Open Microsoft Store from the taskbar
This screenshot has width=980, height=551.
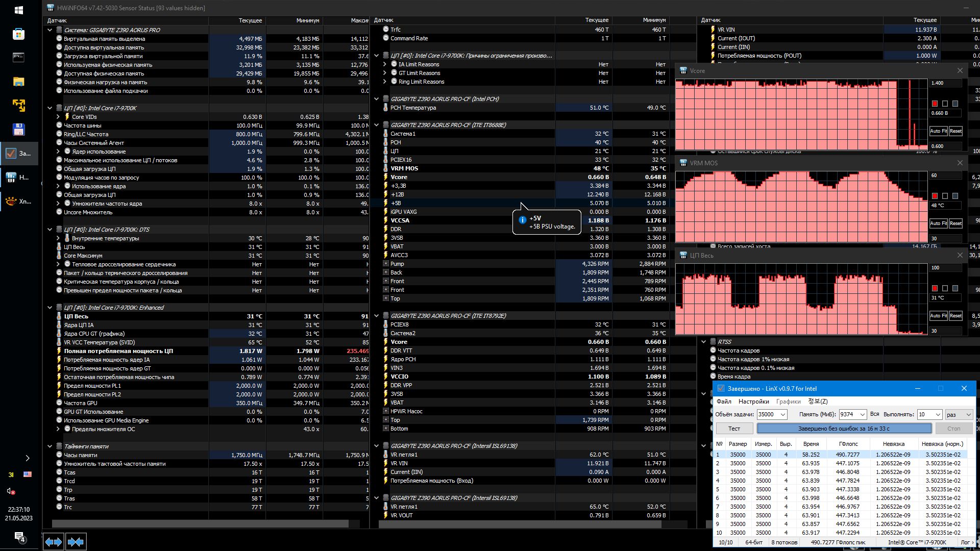pyautogui.click(x=19, y=34)
